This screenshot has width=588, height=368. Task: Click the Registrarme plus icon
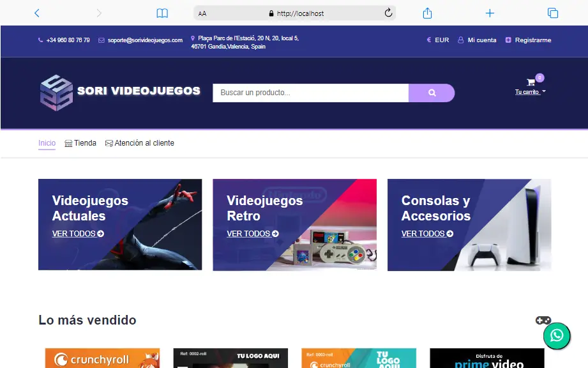[x=508, y=40]
